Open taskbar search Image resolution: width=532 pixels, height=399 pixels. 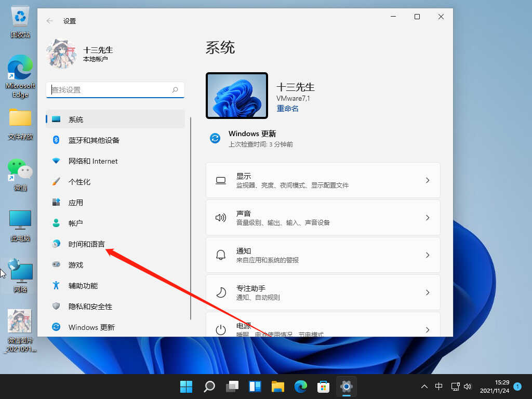click(209, 387)
